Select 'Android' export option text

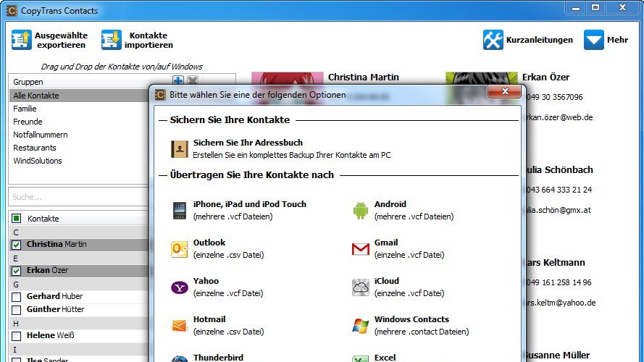390,204
